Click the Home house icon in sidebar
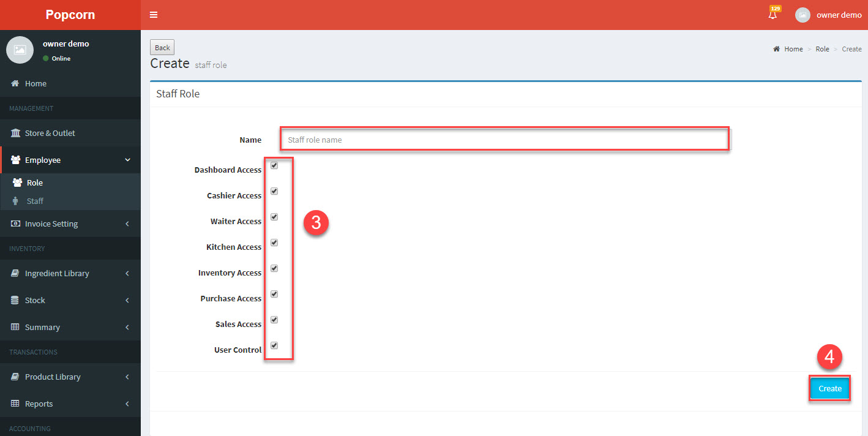Viewport: 868px width, 436px height. 15,83
